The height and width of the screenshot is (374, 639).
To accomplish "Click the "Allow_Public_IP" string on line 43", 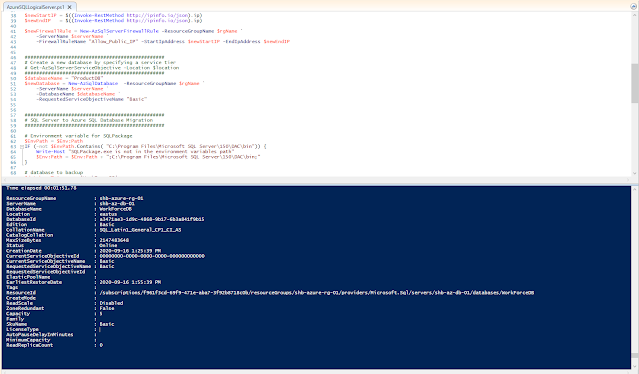I will coord(114,42).
